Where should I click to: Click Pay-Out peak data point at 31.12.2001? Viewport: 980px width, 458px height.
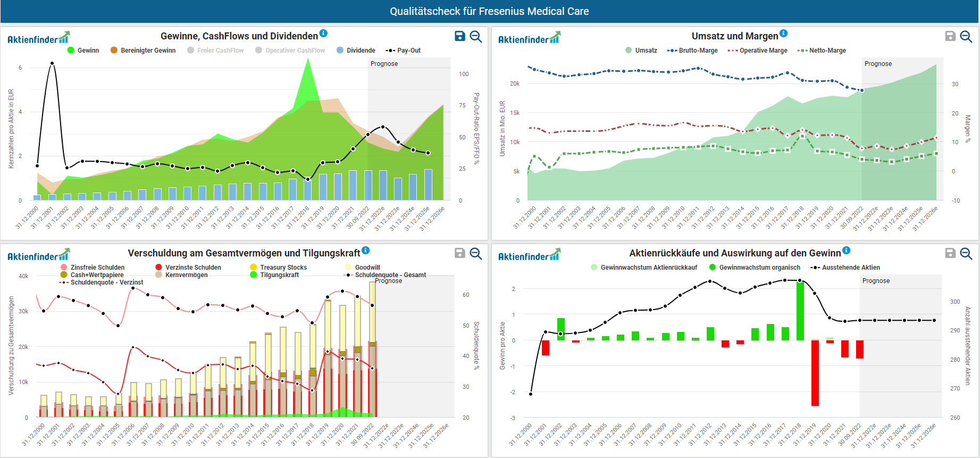click(52, 63)
